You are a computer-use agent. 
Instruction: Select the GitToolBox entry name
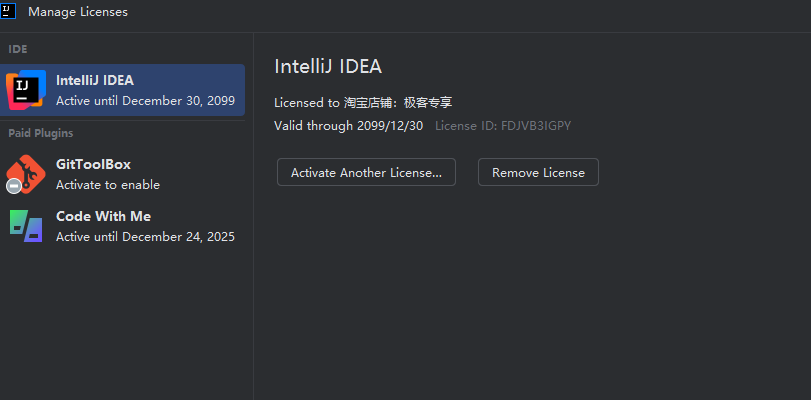coord(93,164)
